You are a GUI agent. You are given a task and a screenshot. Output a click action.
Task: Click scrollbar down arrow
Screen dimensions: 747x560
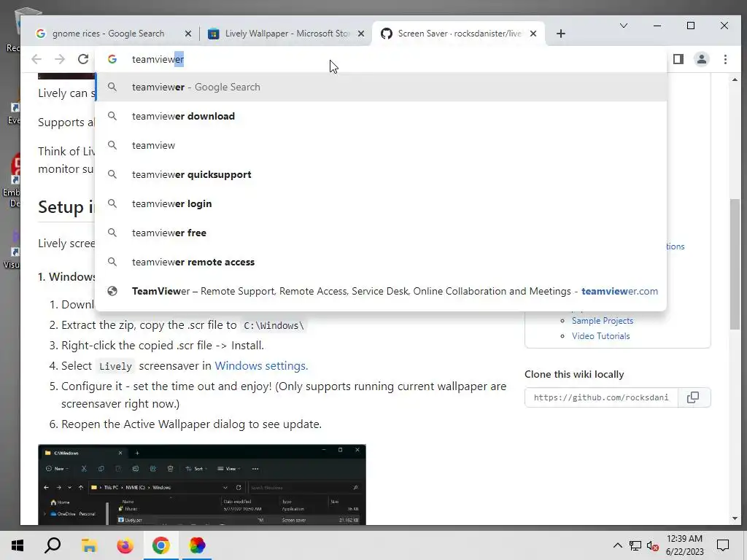coord(735,518)
